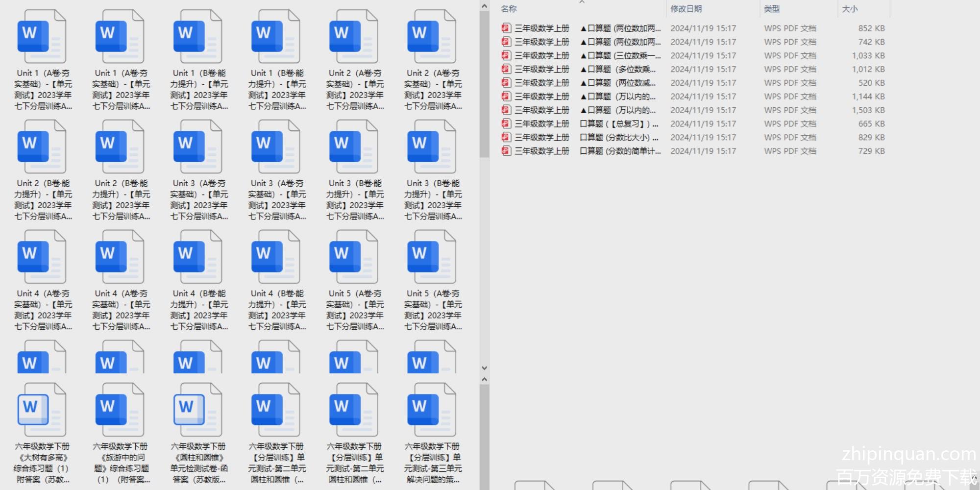Sort by 类型 column header
Screen dimensions: 980x490
coord(772,9)
